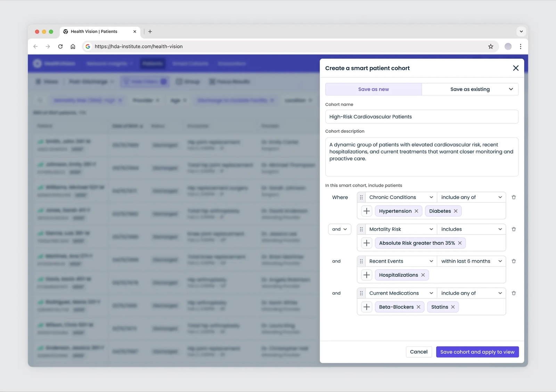
Task: Go back in browser history
Action: coord(35,47)
